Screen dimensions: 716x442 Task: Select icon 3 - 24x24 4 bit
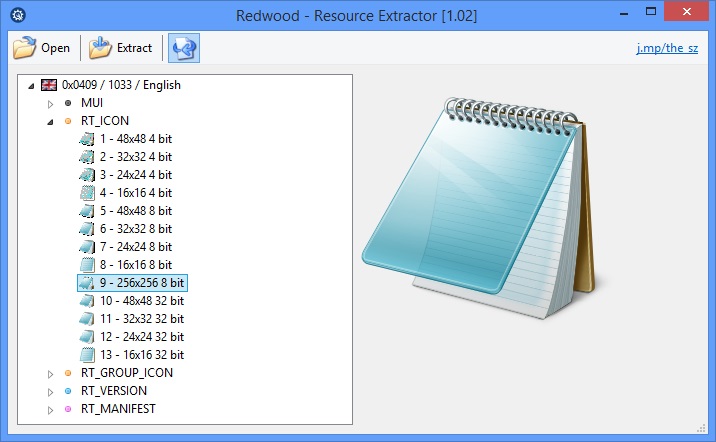click(x=135, y=175)
